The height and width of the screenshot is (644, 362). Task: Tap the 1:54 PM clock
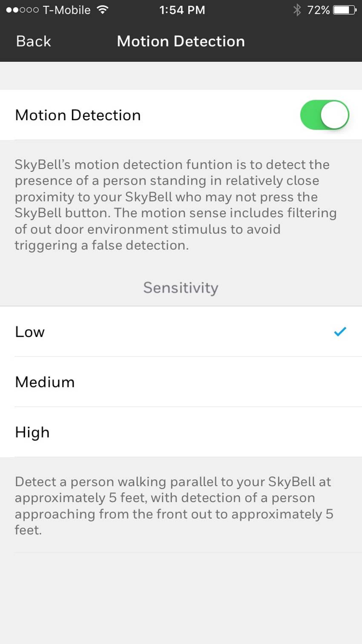pos(182,10)
